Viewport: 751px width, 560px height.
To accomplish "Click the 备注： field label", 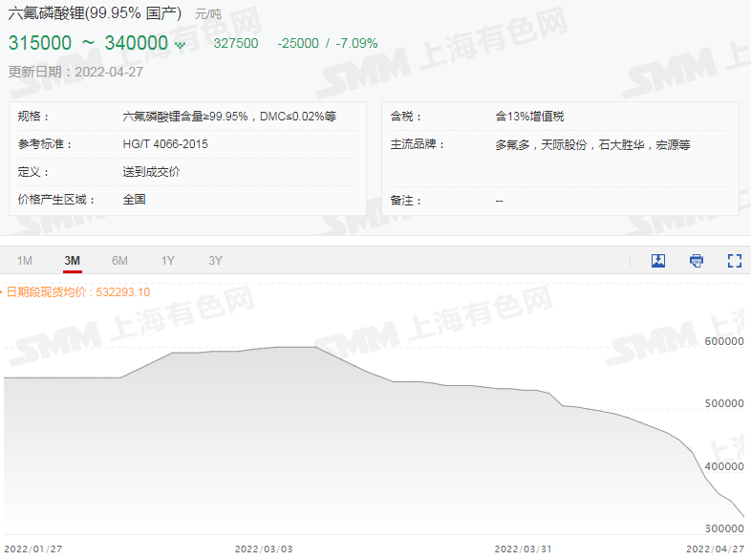I will [x=406, y=201].
